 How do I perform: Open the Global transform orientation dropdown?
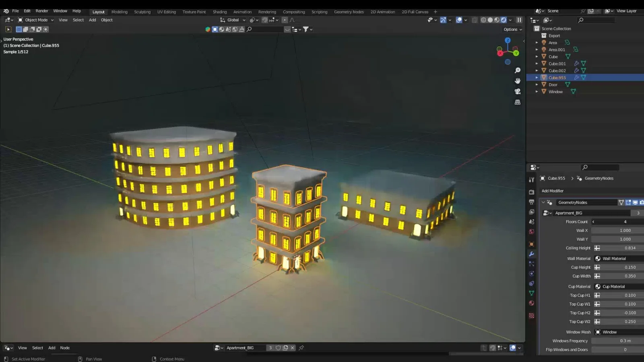(233, 20)
